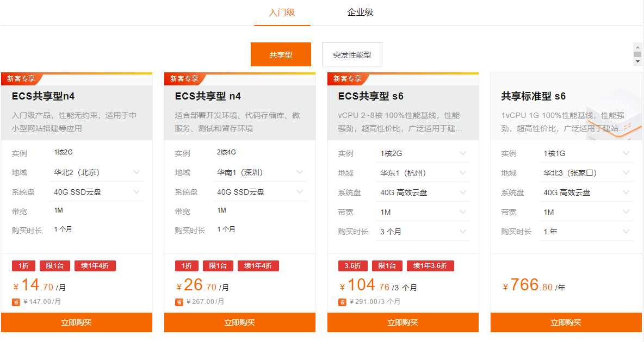Click original price ¥267.00/月
Viewport: 644px width, 342px height.
[206, 302]
